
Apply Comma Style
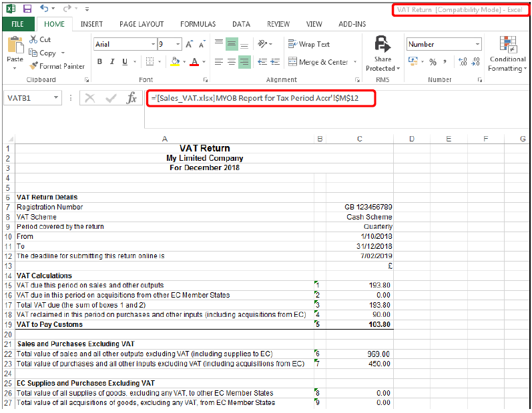click(x=445, y=61)
